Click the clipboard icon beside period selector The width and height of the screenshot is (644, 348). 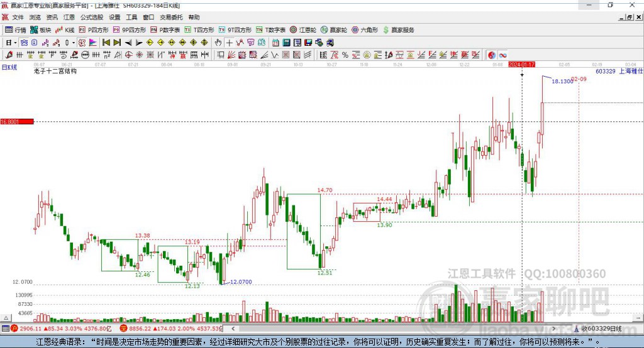[x=35, y=43]
